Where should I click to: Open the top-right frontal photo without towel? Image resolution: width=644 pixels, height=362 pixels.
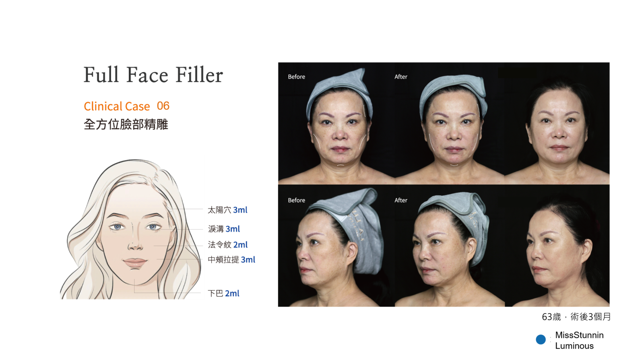(557, 123)
